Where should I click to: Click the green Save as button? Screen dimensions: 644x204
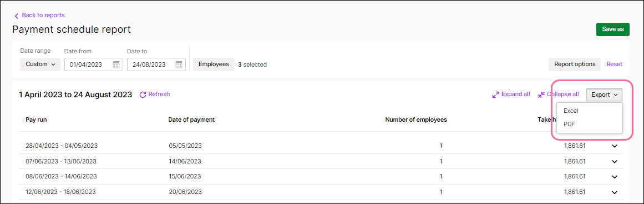(x=613, y=29)
